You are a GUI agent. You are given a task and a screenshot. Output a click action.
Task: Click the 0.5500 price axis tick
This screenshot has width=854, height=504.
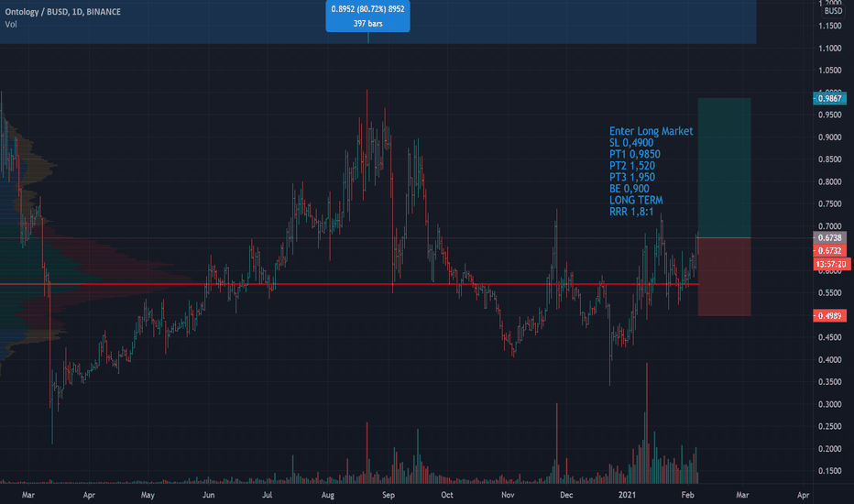(x=829, y=293)
